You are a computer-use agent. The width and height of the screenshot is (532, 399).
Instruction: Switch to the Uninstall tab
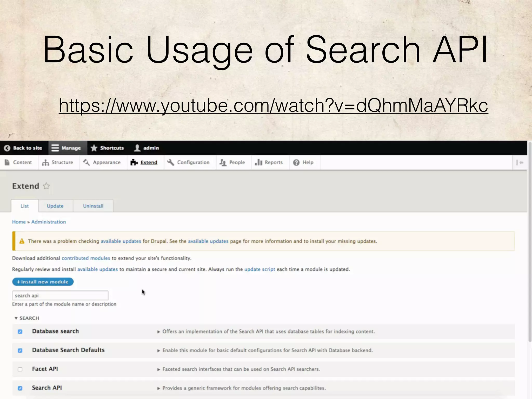point(93,206)
